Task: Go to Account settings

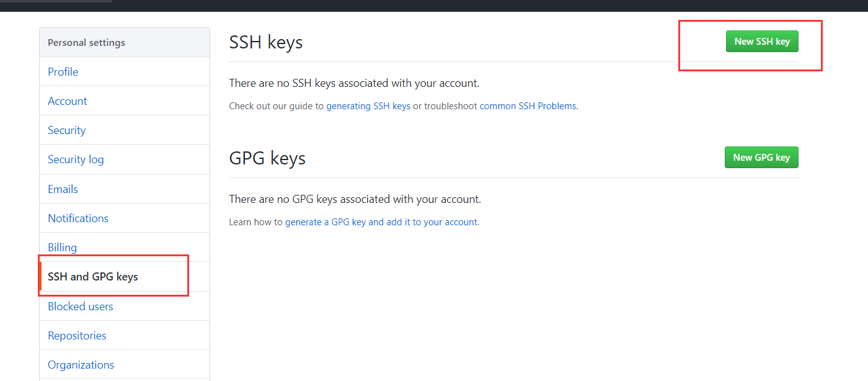Action: point(68,101)
